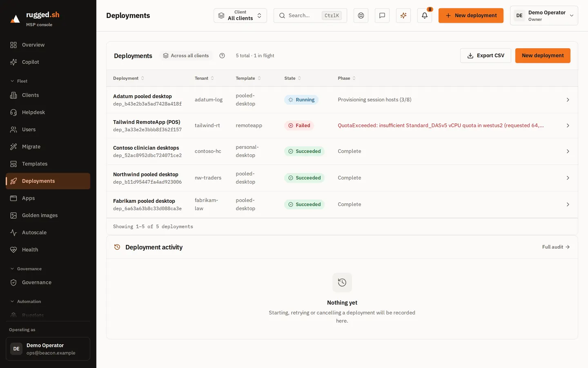
Task: Export deployments as CSV
Action: [486, 56]
